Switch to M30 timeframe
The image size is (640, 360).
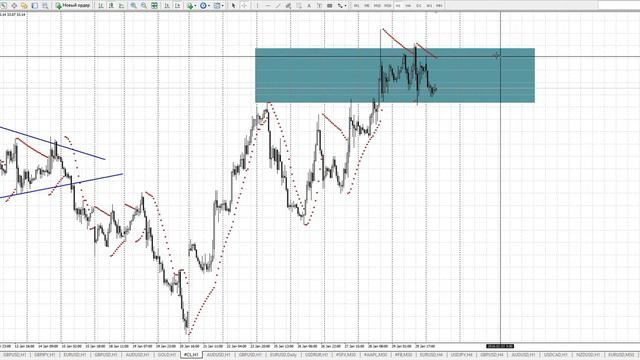pos(387,6)
